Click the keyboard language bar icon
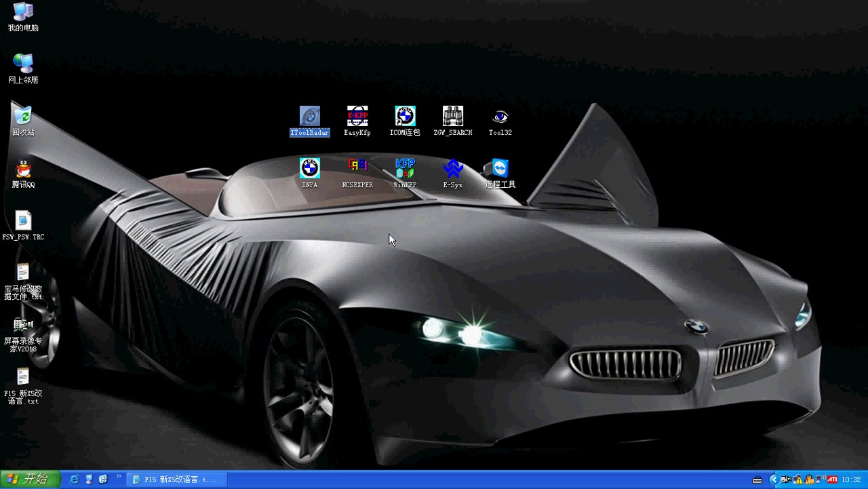 [x=757, y=480]
